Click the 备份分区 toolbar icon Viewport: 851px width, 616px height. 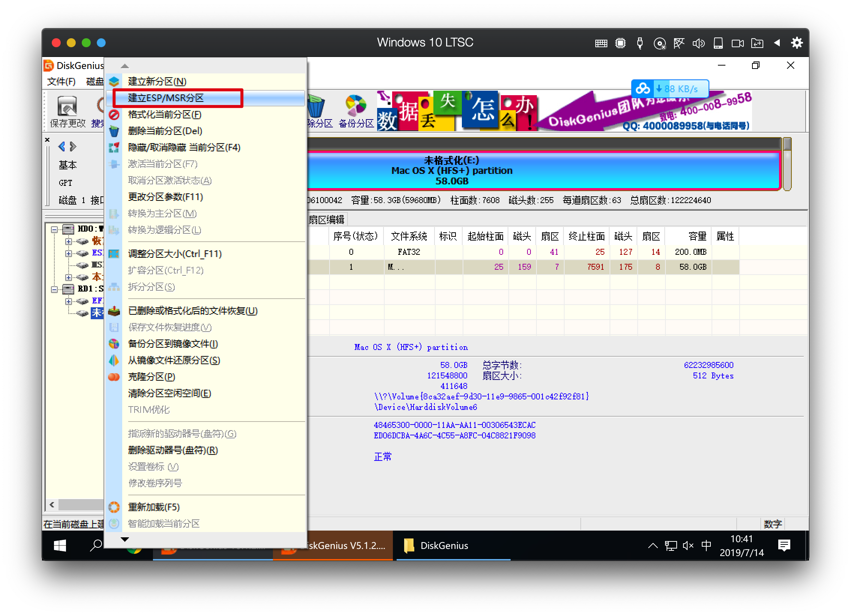click(356, 112)
